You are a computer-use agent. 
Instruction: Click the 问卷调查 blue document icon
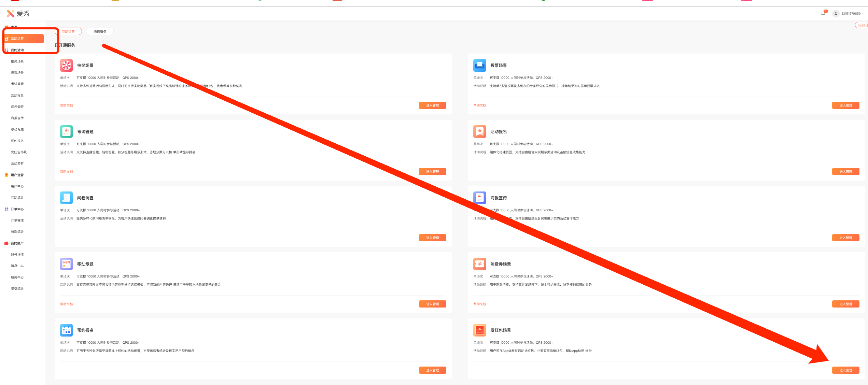coord(66,198)
